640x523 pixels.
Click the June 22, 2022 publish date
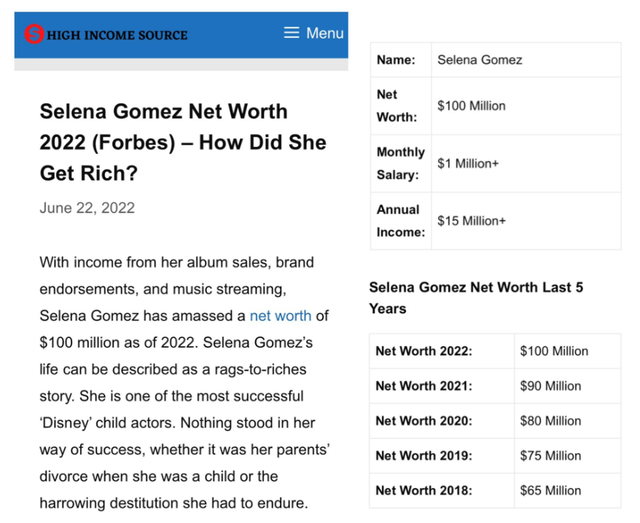87,208
